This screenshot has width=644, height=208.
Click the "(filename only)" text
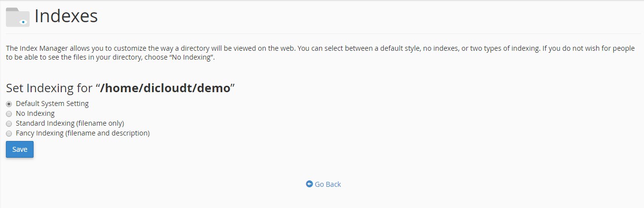[100, 123]
